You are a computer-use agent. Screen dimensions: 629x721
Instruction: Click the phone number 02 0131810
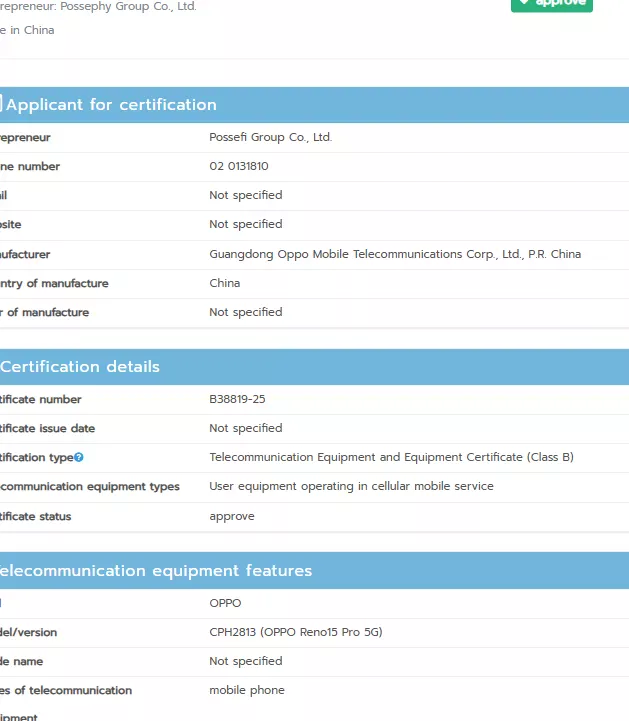(238, 167)
